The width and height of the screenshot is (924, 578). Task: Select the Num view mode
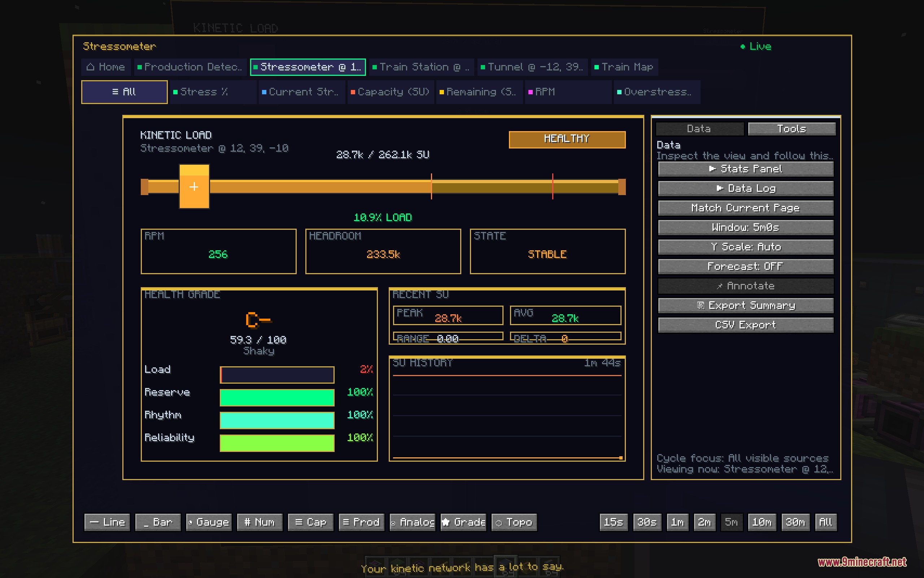pyautogui.click(x=260, y=522)
